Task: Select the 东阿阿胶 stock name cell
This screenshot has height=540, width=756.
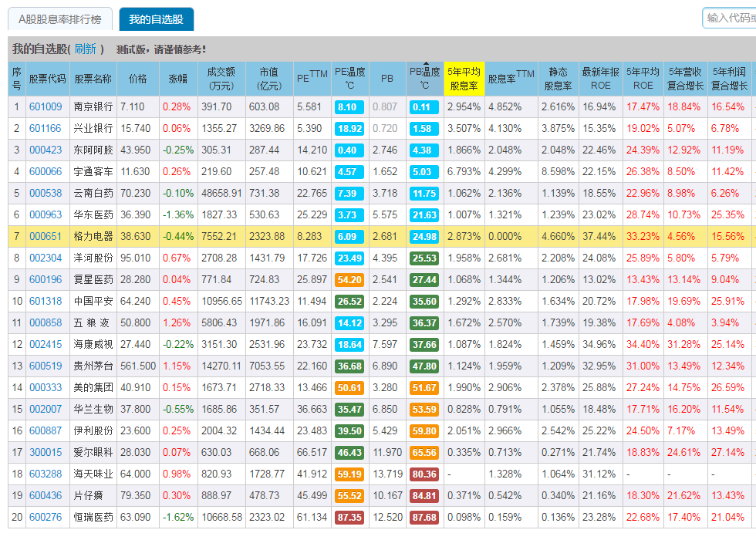Action: pyautogui.click(x=93, y=150)
